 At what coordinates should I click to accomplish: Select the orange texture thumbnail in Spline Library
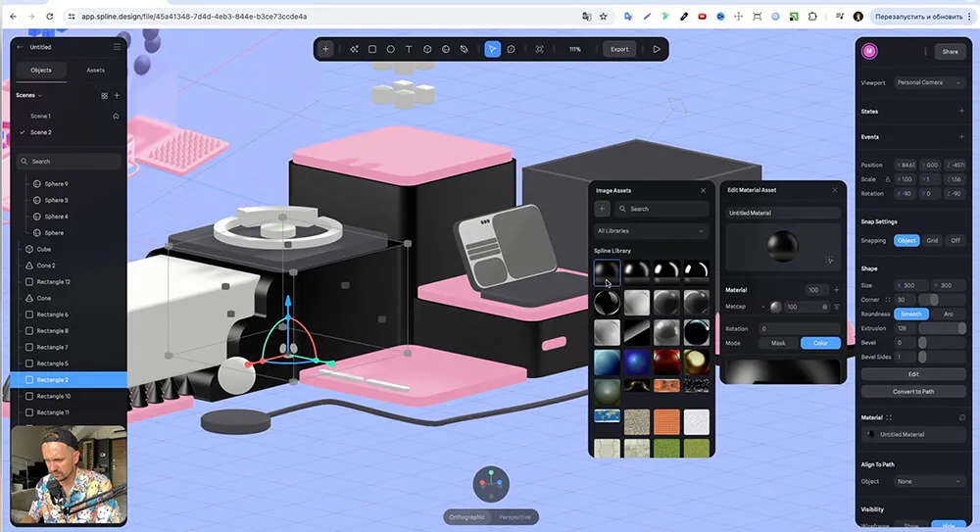666,420
